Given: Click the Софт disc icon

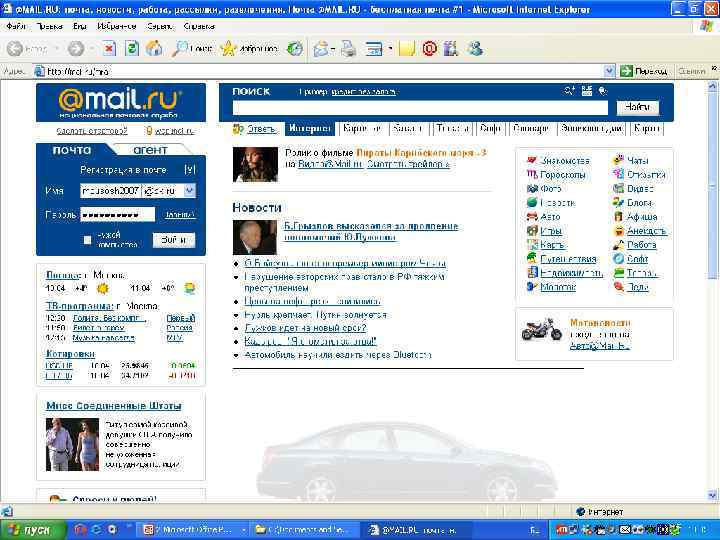Looking at the screenshot, I should (x=619, y=259).
